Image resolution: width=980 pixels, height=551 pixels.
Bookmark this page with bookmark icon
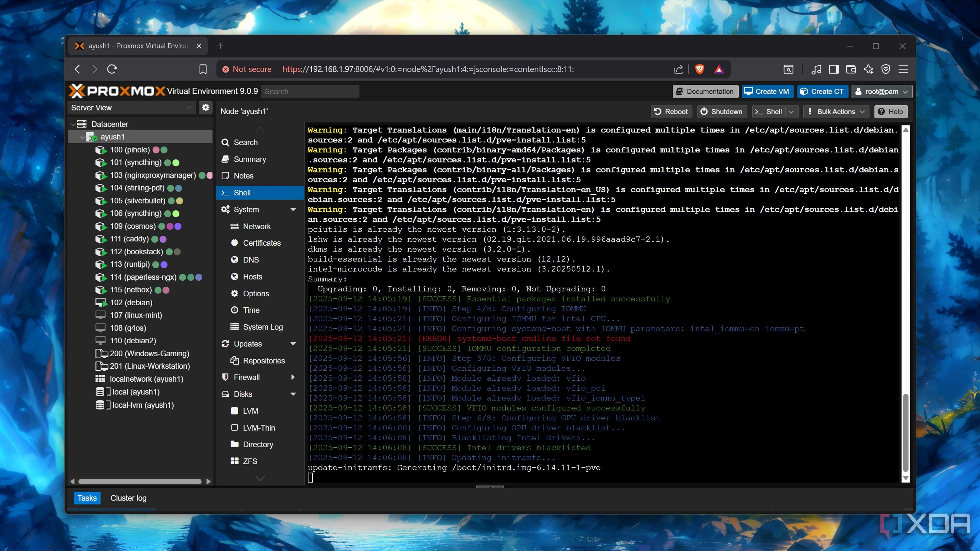tap(203, 69)
